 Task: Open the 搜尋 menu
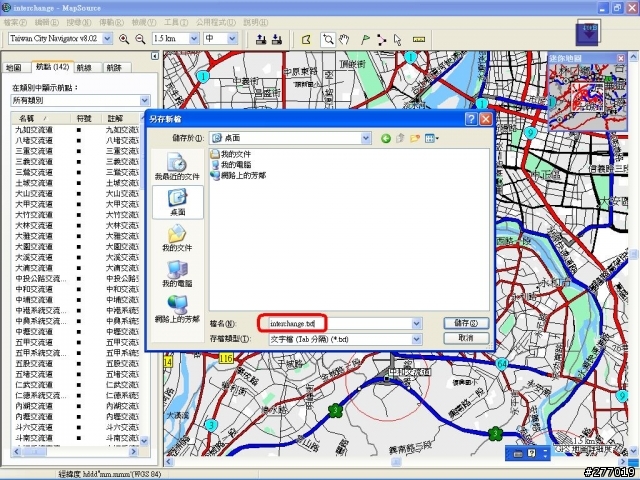click(x=79, y=22)
